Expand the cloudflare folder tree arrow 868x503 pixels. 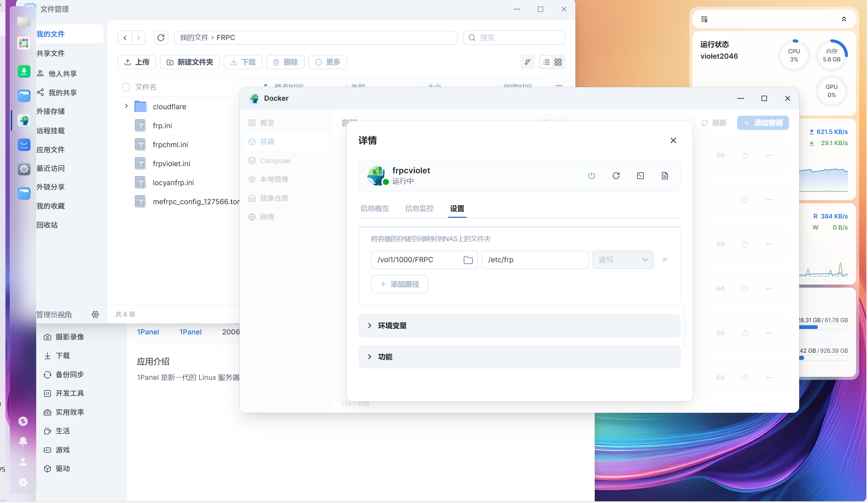[x=126, y=106]
